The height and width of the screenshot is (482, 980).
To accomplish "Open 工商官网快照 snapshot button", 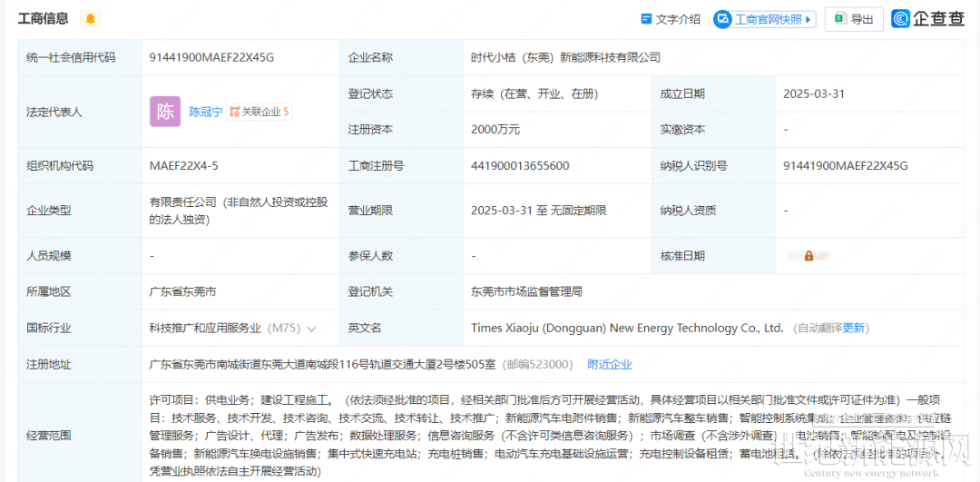I will pos(765,19).
